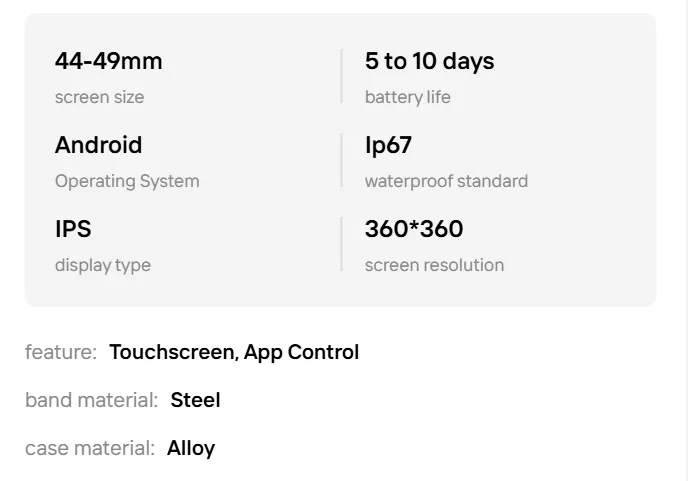The image size is (688, 481).
Task: Select the 'Operating System' label
Action: pyautogui.click(x=127, y=181)
